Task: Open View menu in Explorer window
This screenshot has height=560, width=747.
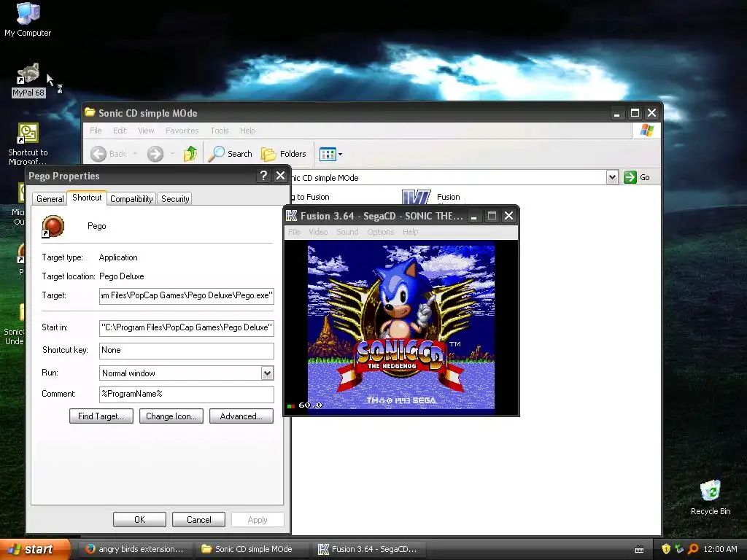Action: [146, 131]
